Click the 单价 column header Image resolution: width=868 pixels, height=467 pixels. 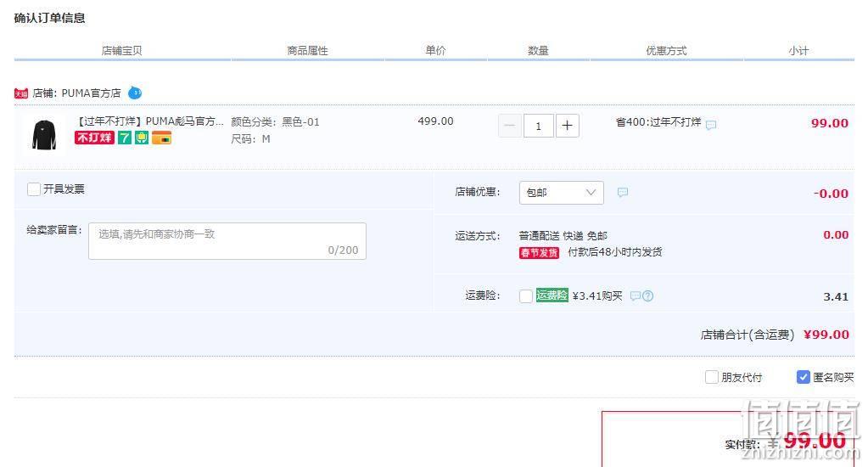click(435, 50)
